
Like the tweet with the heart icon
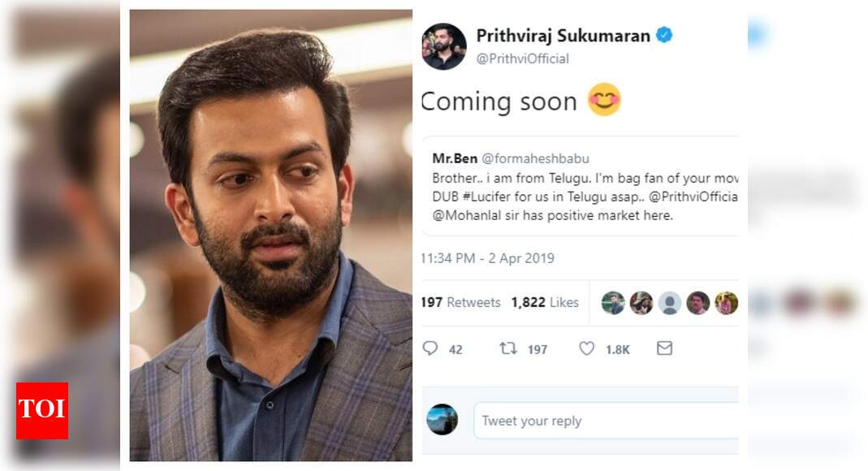586,348
